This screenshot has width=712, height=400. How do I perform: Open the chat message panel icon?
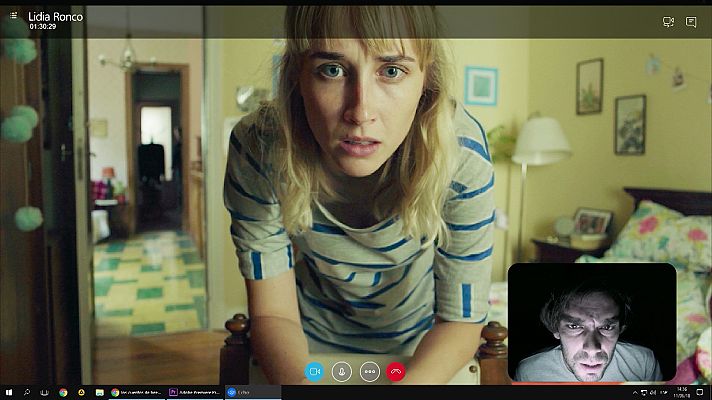[x=691, y=22]
